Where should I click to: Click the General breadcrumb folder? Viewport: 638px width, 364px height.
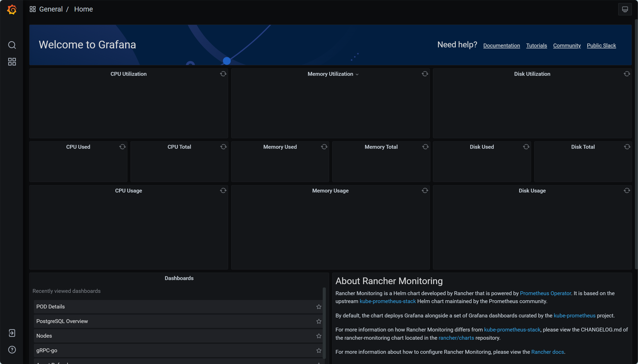coord(51,9)
